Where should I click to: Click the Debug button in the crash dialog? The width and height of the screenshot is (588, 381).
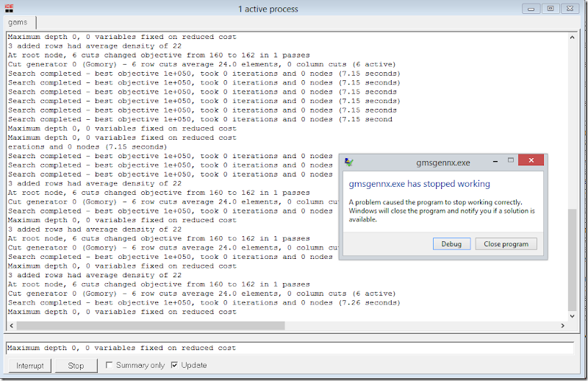click(x=451, y=244)
